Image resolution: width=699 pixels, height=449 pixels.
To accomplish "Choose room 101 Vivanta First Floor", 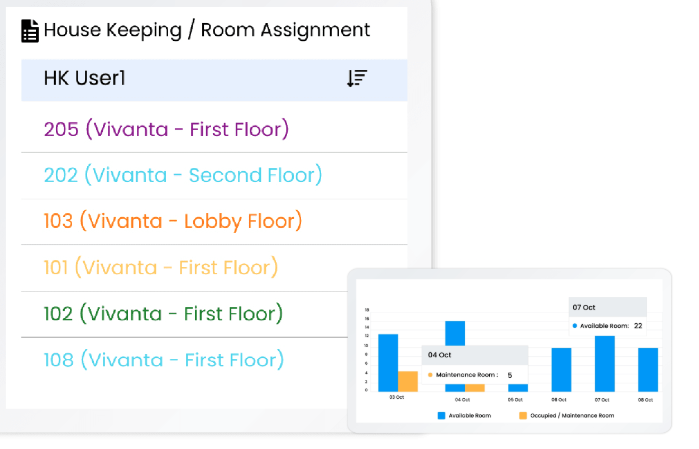I will click(161, 267).
